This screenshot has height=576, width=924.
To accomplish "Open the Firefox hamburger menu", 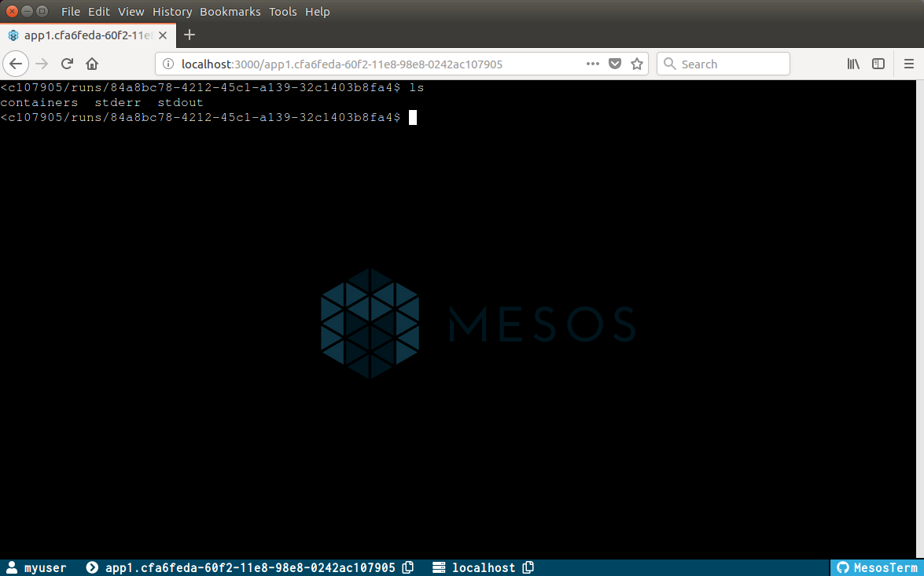I will (909, 64).
